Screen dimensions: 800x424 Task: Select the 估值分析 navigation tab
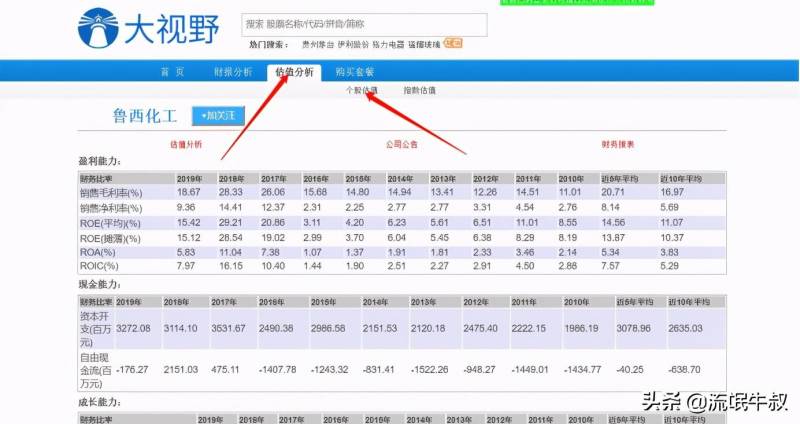(x=294, y=72)
